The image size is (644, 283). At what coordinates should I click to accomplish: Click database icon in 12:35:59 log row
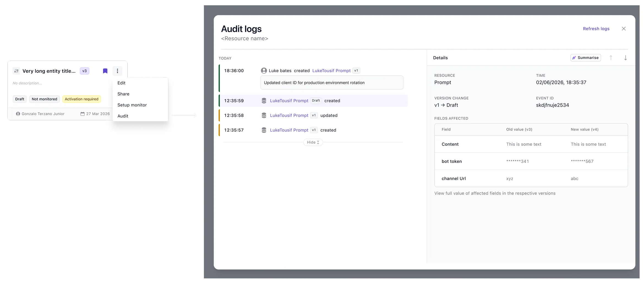(264, 101)
